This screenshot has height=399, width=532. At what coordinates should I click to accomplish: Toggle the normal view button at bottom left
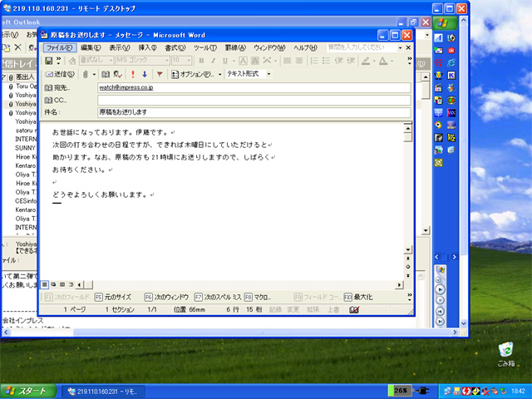click(x=45, y=284)
